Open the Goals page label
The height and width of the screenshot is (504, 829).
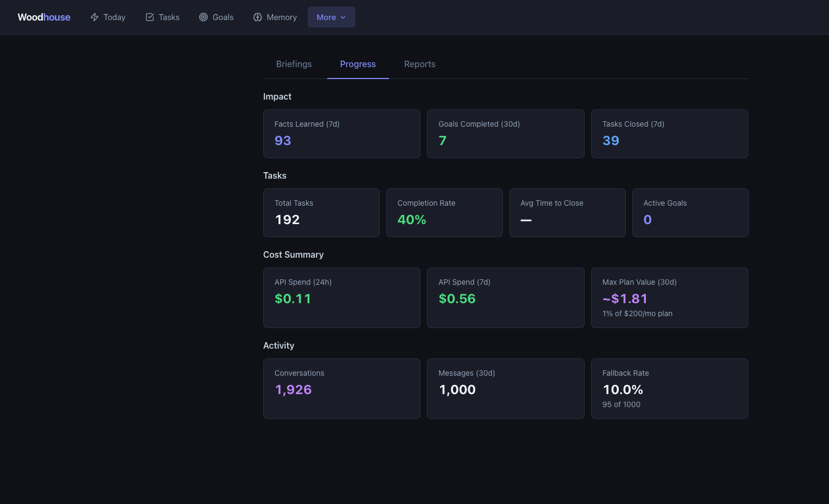pyautogui.click(x=223, y=17)
